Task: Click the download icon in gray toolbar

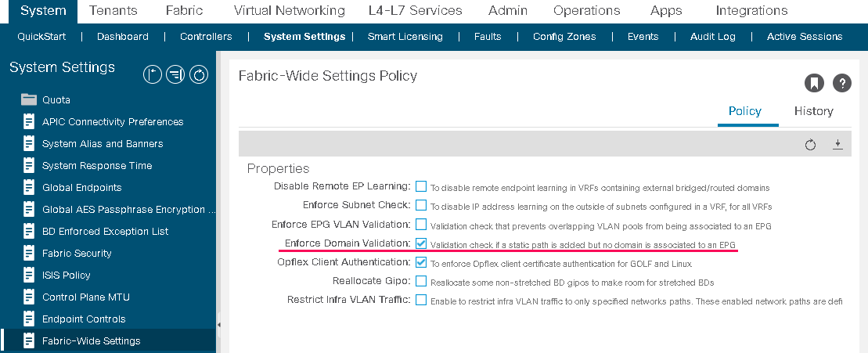Action: click(837, 144)
